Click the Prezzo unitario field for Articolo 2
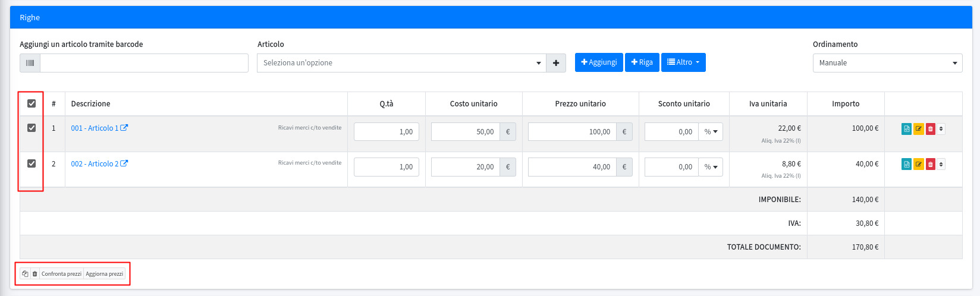 (572, 167)
